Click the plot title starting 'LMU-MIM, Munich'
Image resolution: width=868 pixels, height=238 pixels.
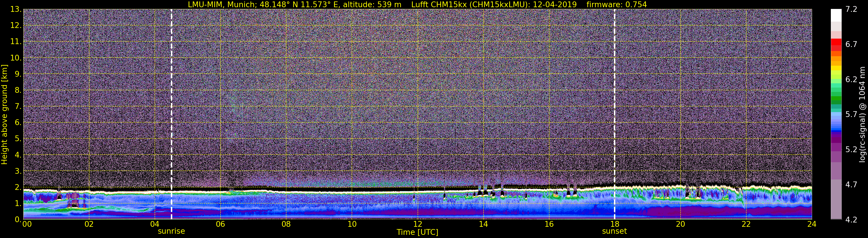coord(417,4)
